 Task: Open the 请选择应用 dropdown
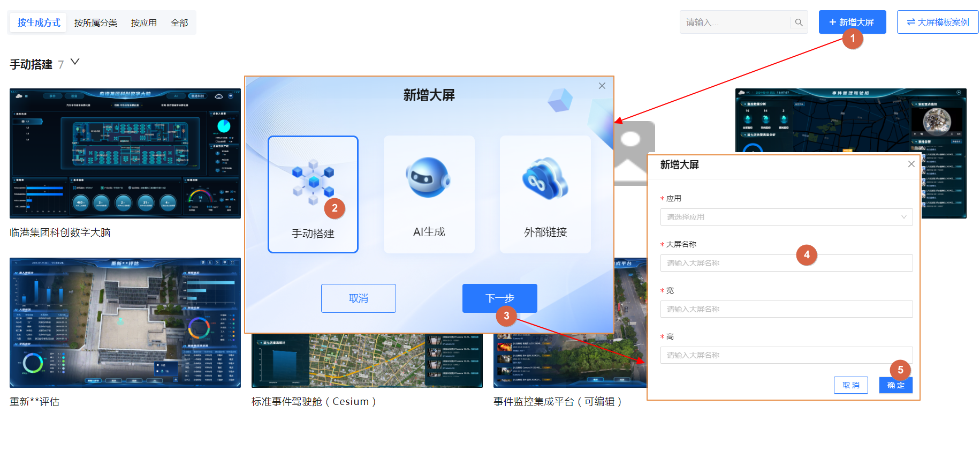point(786,217)
